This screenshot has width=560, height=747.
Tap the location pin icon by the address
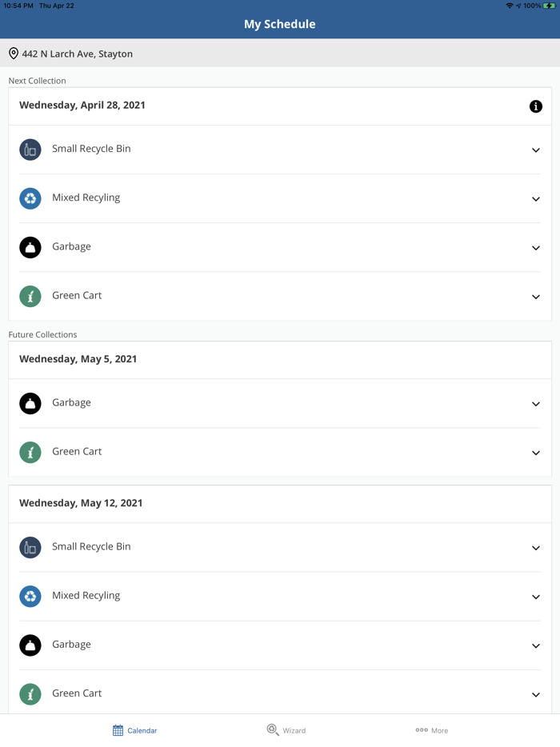tap(14, 54)
